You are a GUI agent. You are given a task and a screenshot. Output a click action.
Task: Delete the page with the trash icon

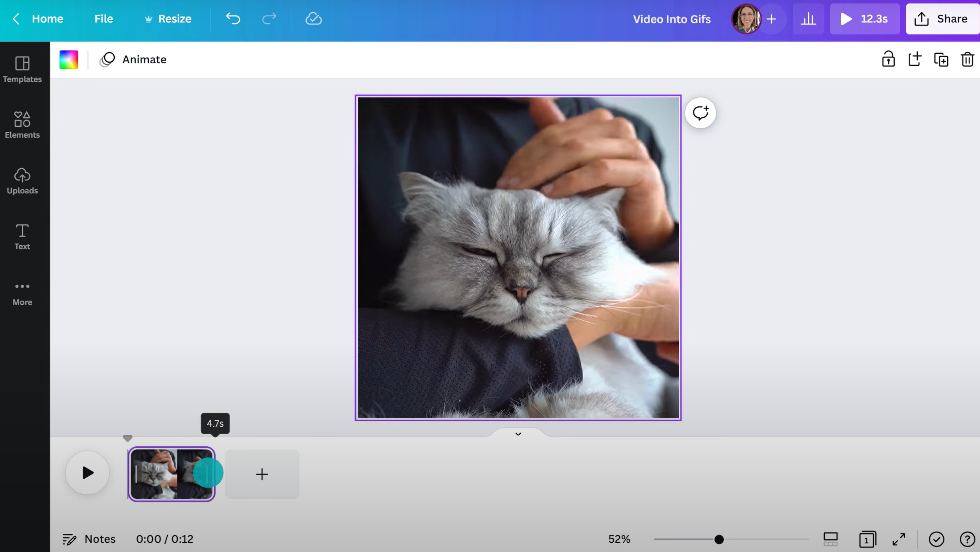click(967, 60)
